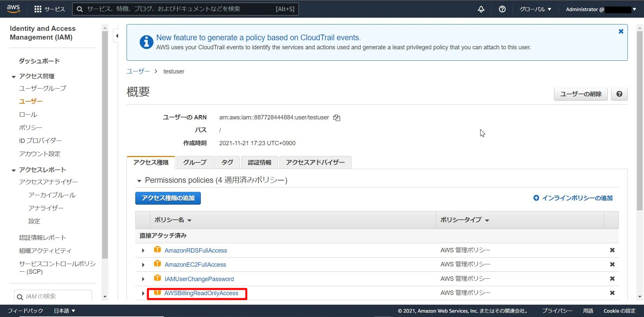Viewport: 644px width, 317px height.
Task: Open Cookie の設定 in the footer
Action: coord(619,311)
